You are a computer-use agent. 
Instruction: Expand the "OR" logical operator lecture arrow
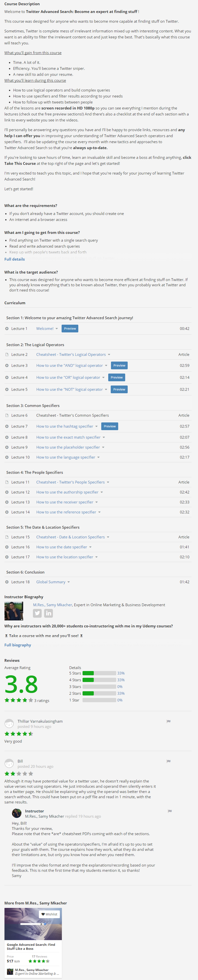tap(103, 378)
